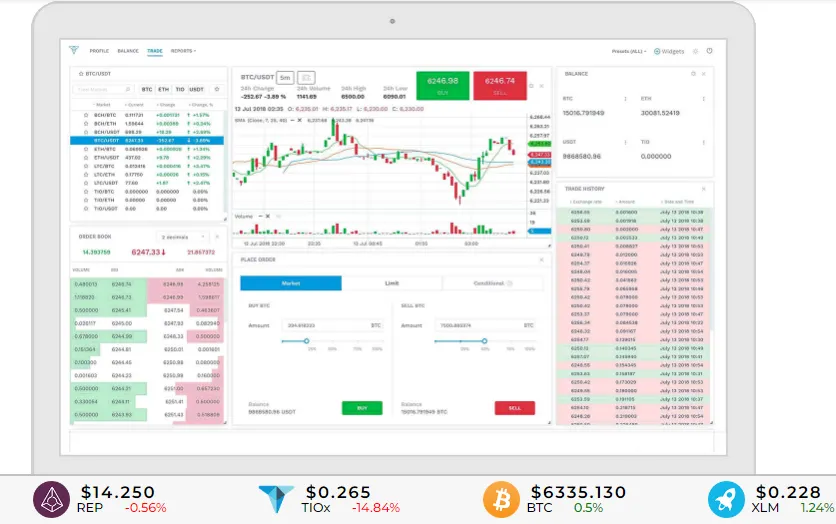Click the red SELL order button
This screenshot has width=836, height=524.
(515, 408)
